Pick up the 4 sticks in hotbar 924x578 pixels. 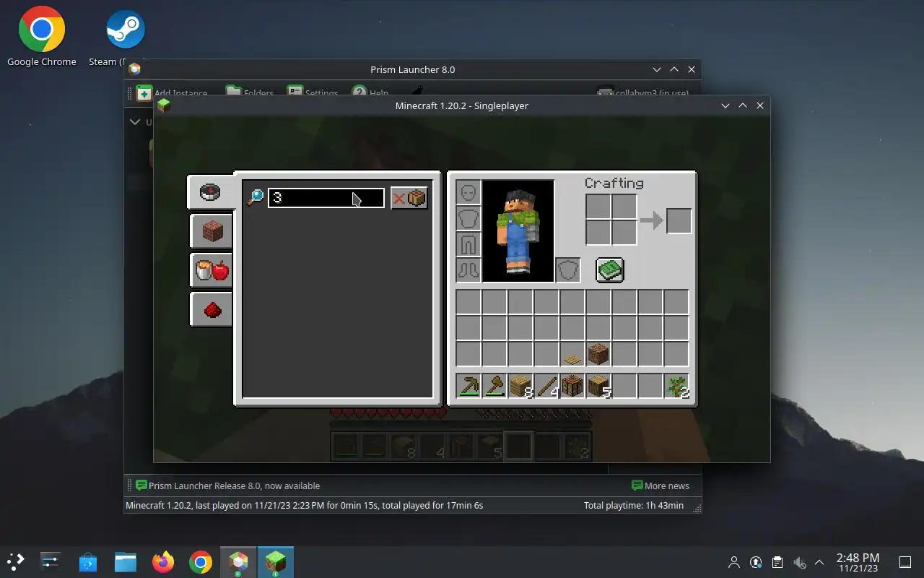point(546,386)
